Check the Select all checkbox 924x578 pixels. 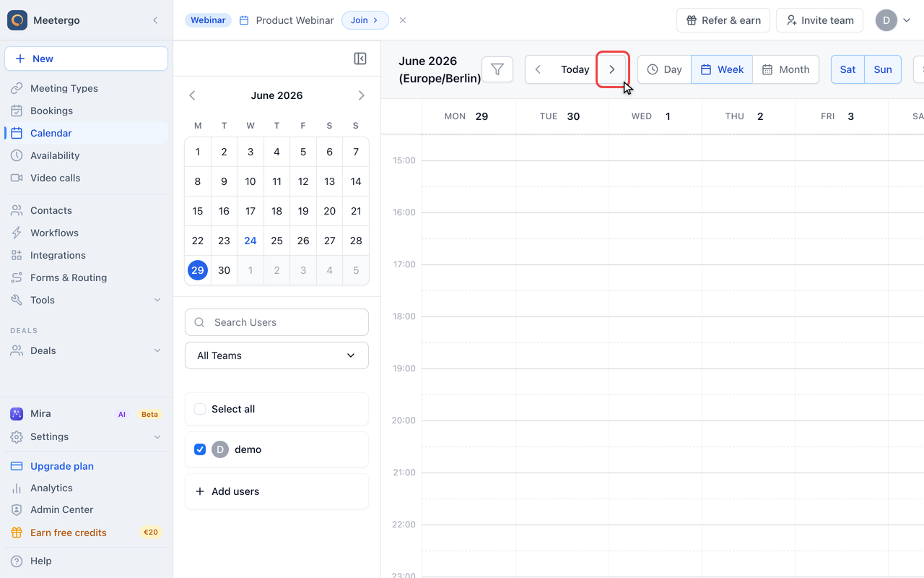point(200,409)
